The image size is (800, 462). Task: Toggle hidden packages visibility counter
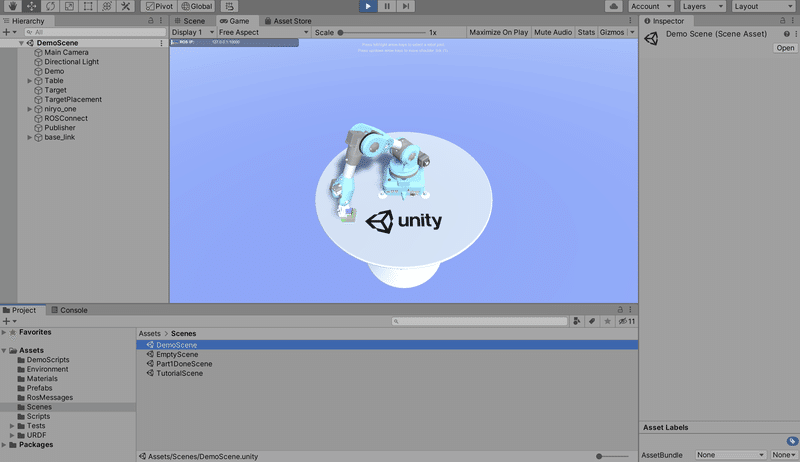click(627, 321)
